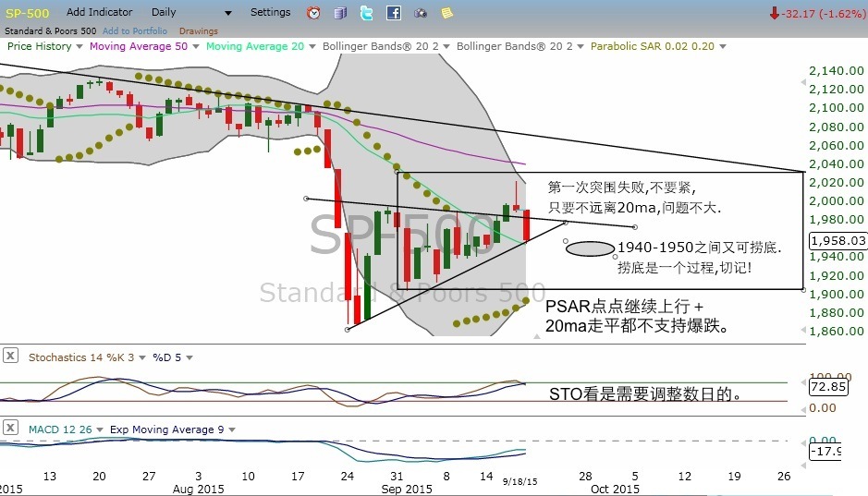
Task: Click the Moving Average 20 label
Action: 255,46
